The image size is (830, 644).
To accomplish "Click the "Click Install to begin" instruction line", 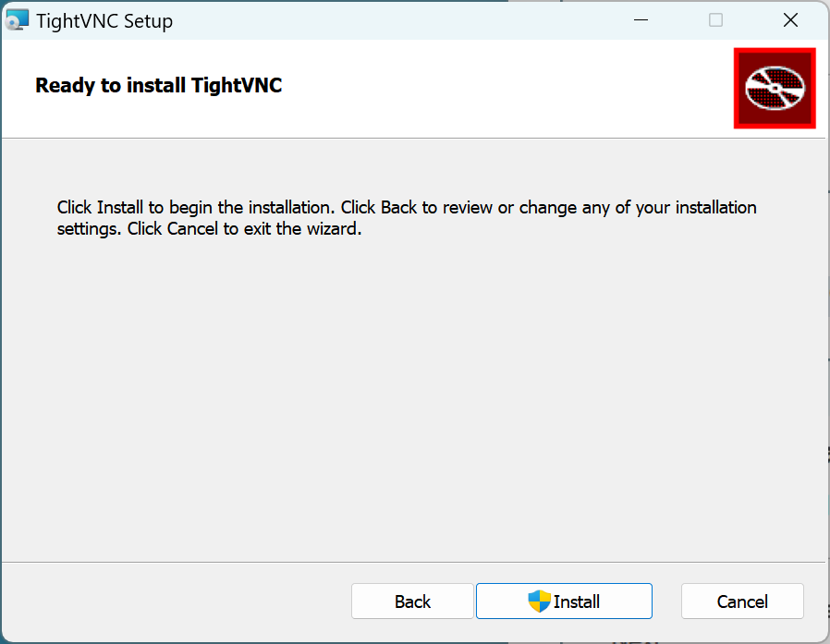I will click(x=407, y=207).
